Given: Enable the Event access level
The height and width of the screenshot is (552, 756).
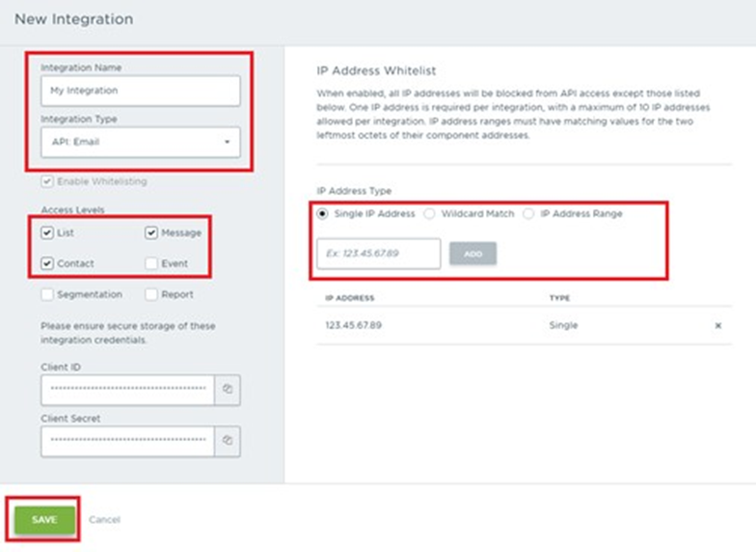Looking at the screenshot, I should (x=152, y=263).
